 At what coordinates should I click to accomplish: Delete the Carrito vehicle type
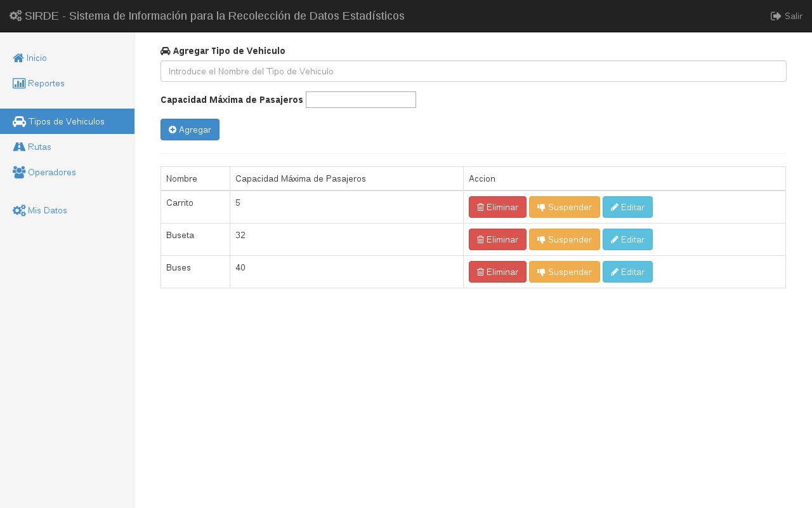coord(497,207)
